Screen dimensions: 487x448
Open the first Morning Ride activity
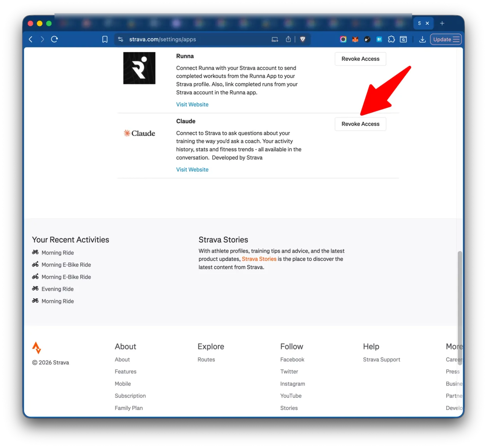coord(57,253)
